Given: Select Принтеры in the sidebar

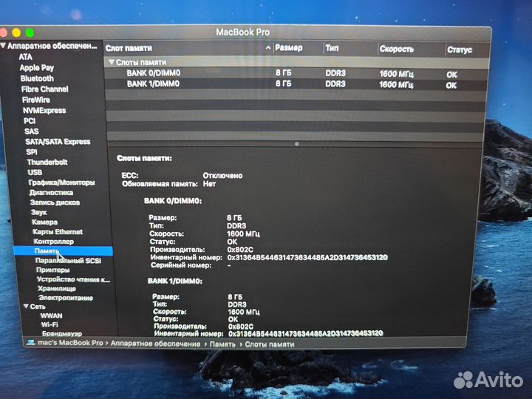Looking at the screenshot, I should (x=52, y=270).
